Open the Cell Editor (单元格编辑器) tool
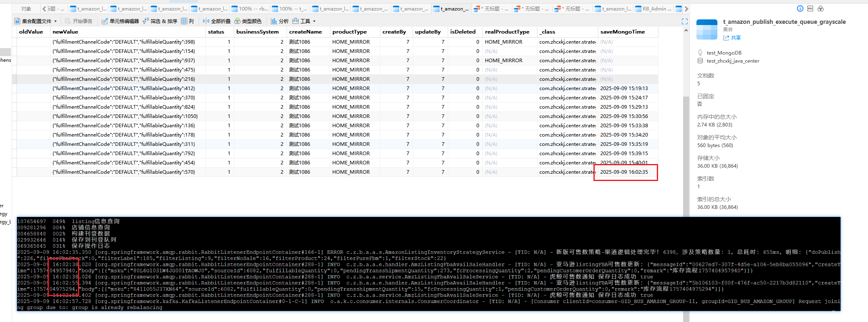This screenshot has width=868, height=322. click(x=120, y=21)
